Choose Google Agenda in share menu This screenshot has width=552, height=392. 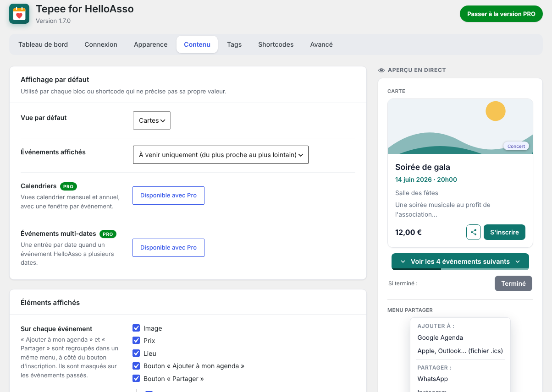(x=440, y=338)
